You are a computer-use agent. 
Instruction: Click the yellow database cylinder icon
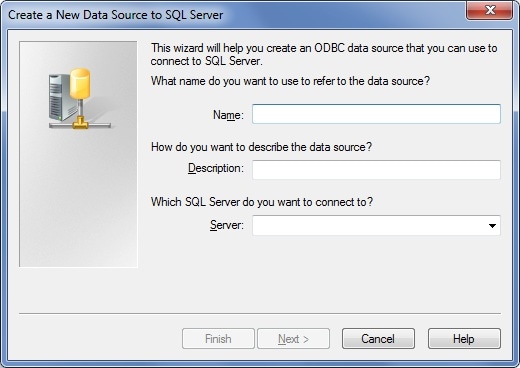coord(80,83)
